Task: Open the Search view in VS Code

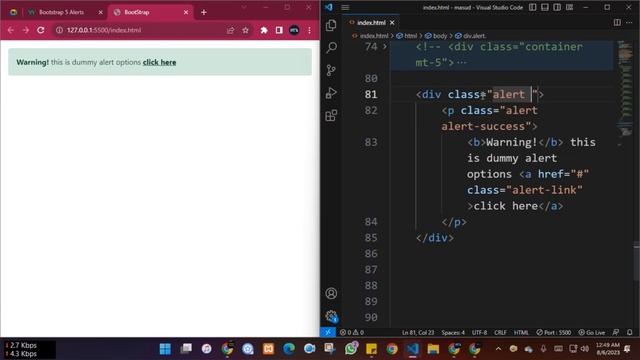Action: [x=331, y=48]
